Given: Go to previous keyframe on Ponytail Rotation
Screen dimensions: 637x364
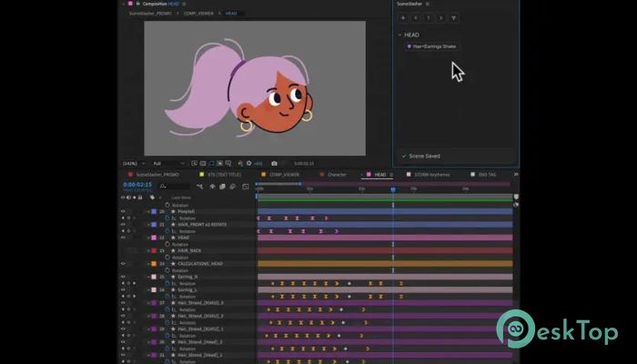Looking at the screenshot, I should click(123, 218).
